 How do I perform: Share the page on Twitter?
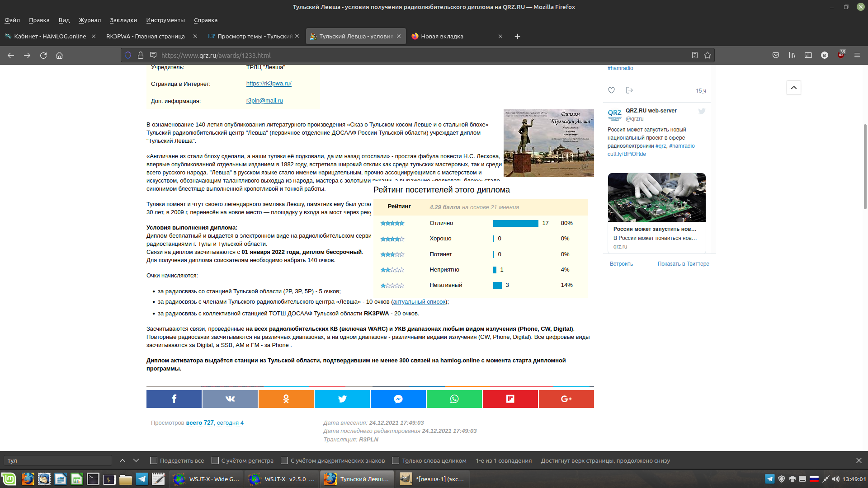(x=342, y=399)
